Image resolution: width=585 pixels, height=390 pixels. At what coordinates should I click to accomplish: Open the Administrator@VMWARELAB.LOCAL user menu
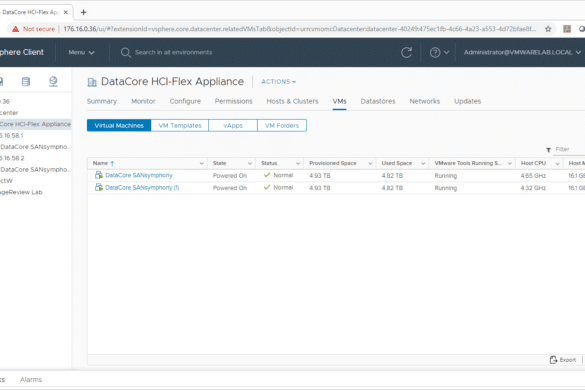pos(522,52)
